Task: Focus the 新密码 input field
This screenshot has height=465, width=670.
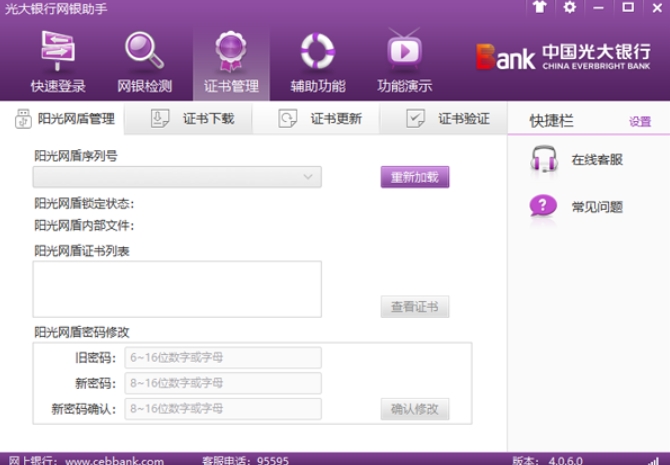Action: click(223, 383)
